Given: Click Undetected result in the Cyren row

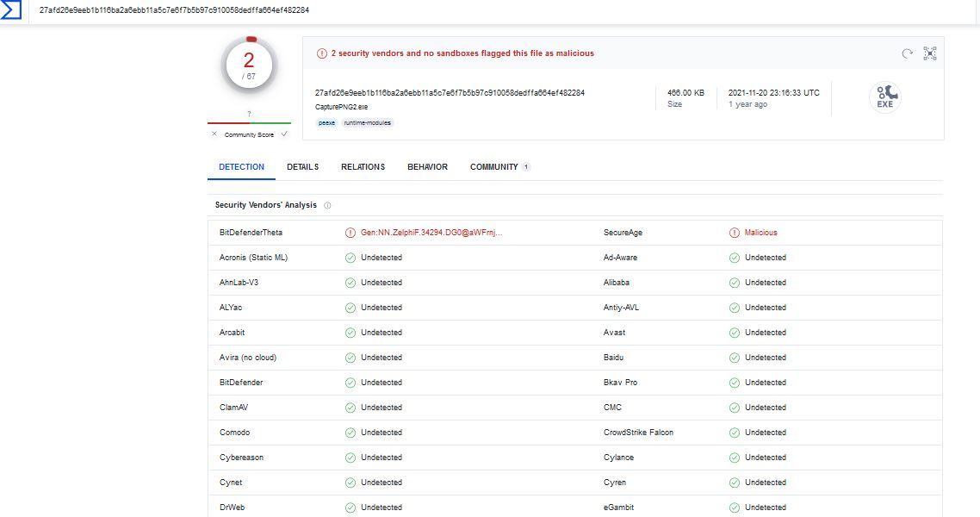Looking at the screenshot, I should pyautogui.click(x=766, y=483).
